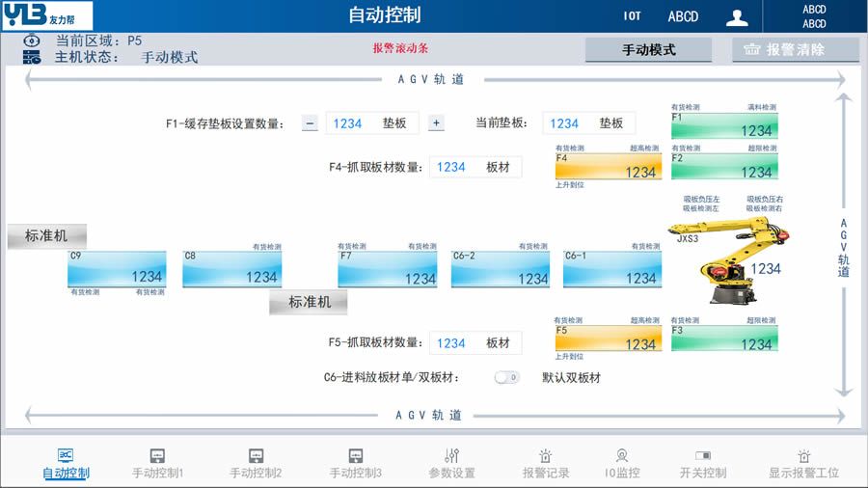
Task: Click the ABCD header label next to IOT
Action: (x=683, y=16)
